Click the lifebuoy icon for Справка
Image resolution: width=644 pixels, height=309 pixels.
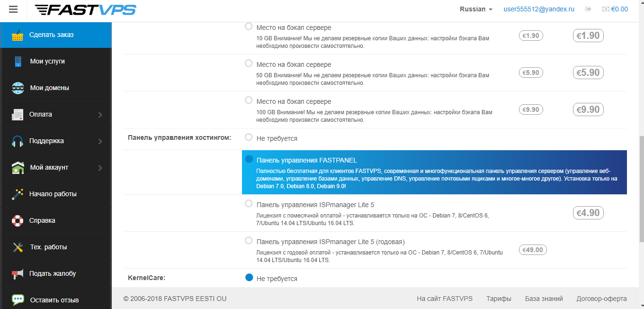click(x=18, y=221)
